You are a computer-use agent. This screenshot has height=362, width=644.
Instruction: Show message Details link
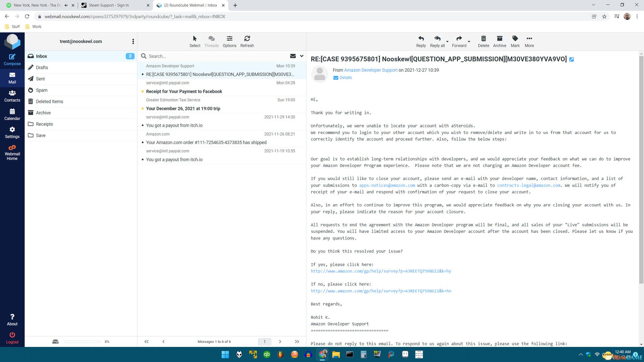click(345, 78)
